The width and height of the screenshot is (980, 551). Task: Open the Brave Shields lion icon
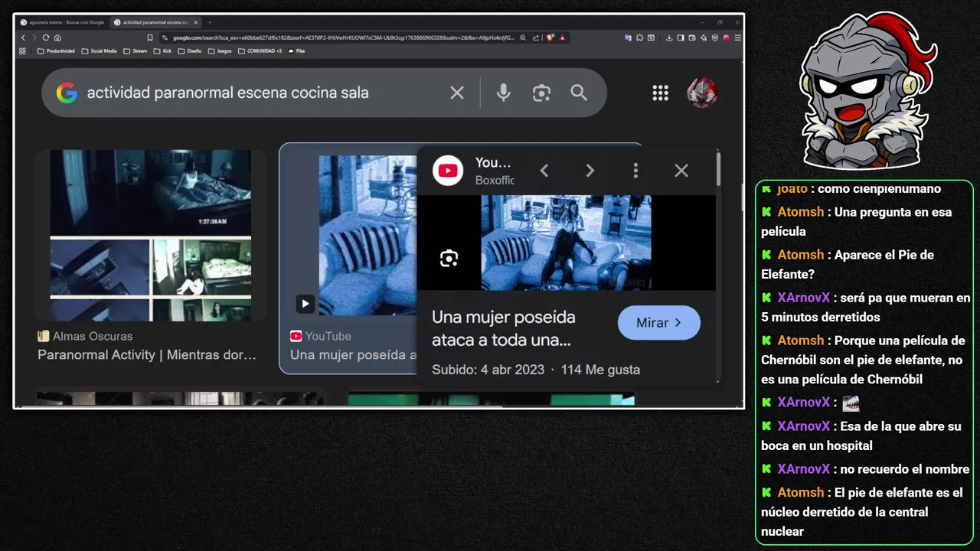[550, 37]
